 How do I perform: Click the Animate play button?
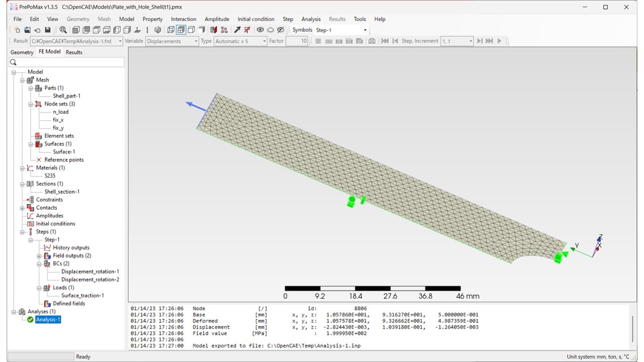point(499,41)
